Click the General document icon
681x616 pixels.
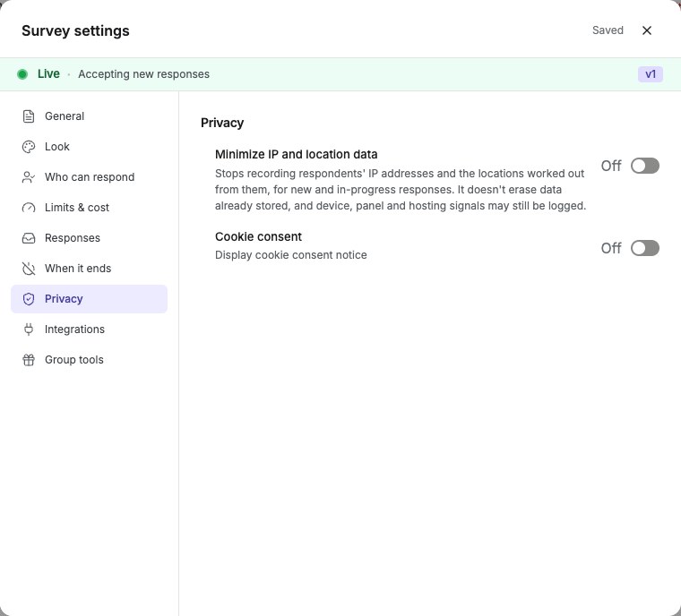tap(29, 116)
